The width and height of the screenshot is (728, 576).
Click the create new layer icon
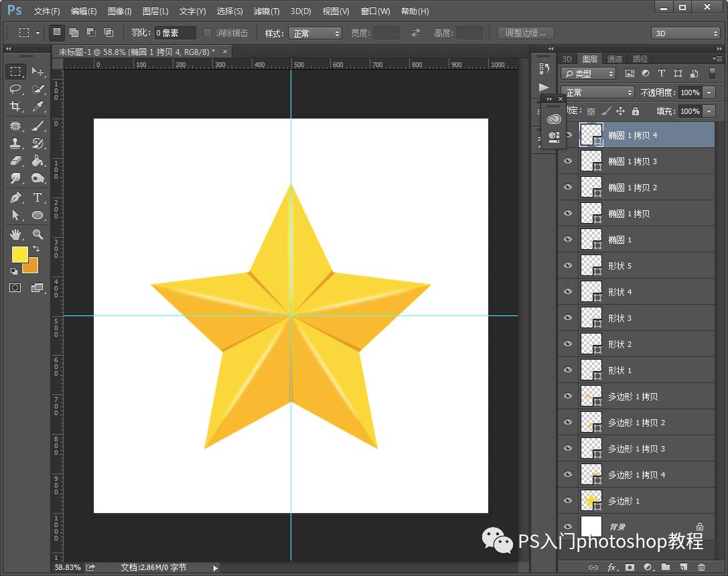point(683,567)
